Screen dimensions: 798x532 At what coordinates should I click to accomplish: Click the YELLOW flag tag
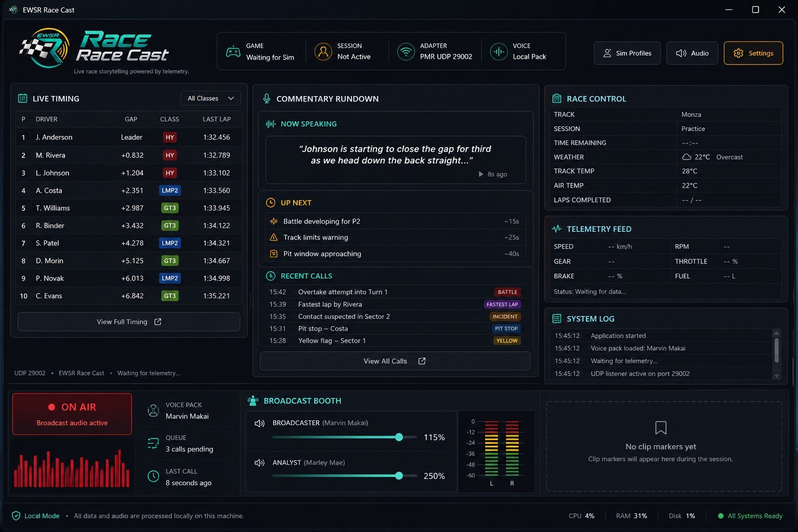point(507,341)
